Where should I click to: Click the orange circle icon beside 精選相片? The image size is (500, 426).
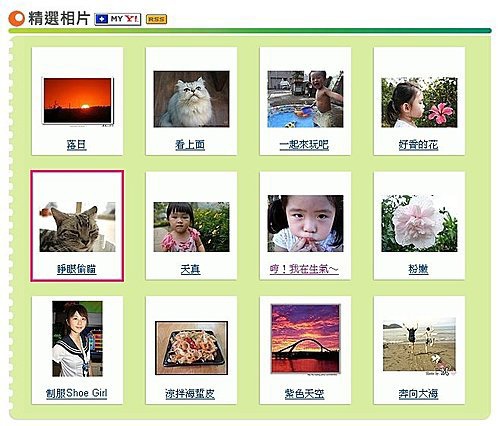click(16, 19)
